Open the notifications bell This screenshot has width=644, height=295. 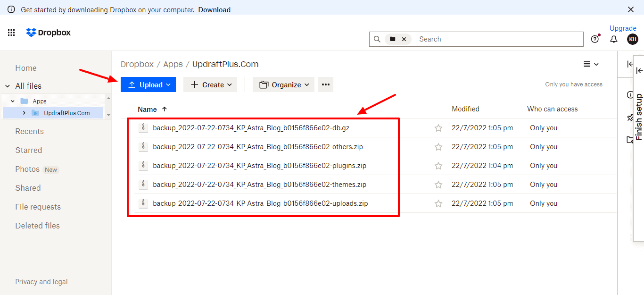pyautogui.click(x=614, y=39)
